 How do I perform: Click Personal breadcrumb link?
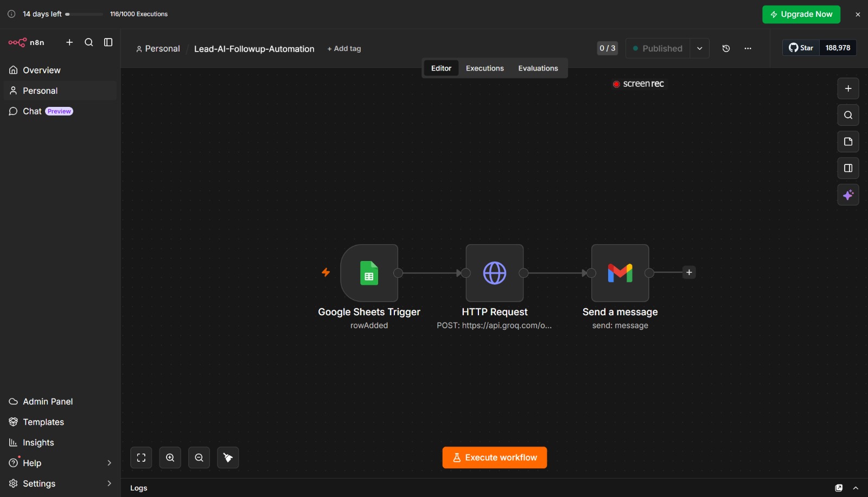click(x=158, y=49)
